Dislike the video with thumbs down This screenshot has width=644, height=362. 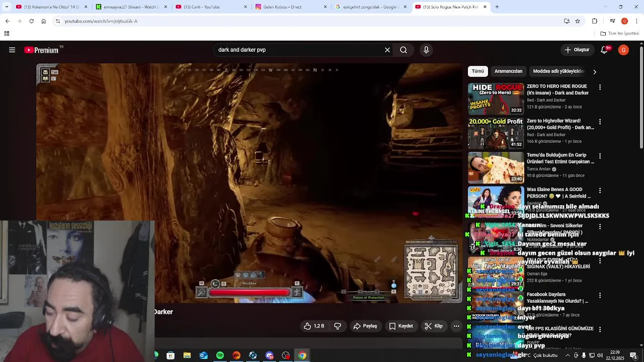pyautogui.click(x=338, y=326)
